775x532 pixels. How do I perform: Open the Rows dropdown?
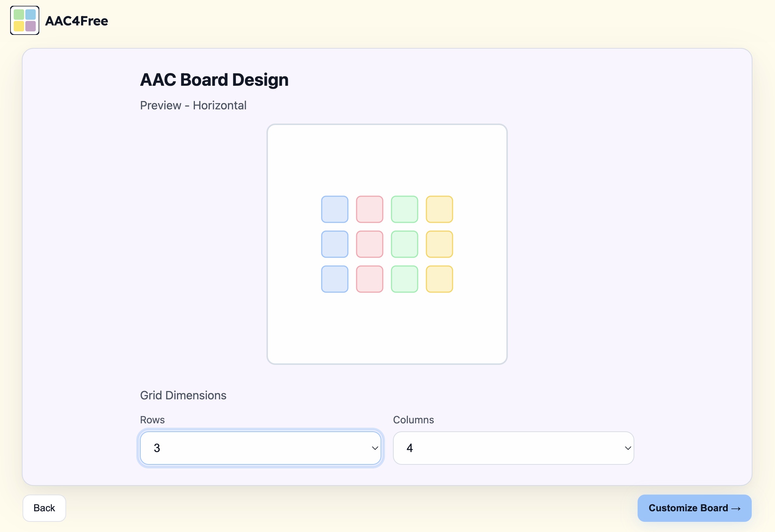click(x=260, y=448)
